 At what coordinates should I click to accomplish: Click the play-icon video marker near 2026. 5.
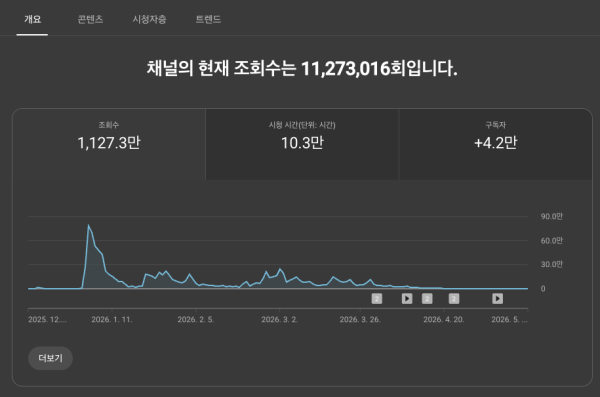point(497,299)
